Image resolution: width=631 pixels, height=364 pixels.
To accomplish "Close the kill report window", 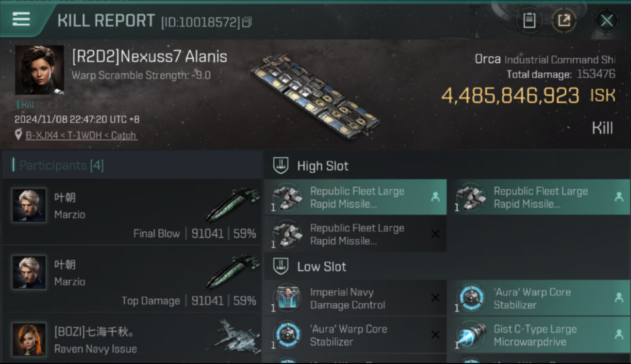I will (607, 21).
